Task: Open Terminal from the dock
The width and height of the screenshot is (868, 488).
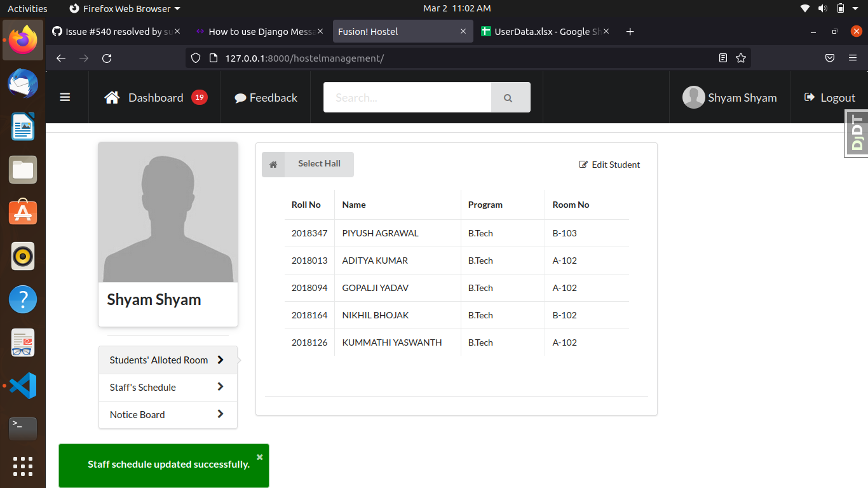Action: coord(23,429)
